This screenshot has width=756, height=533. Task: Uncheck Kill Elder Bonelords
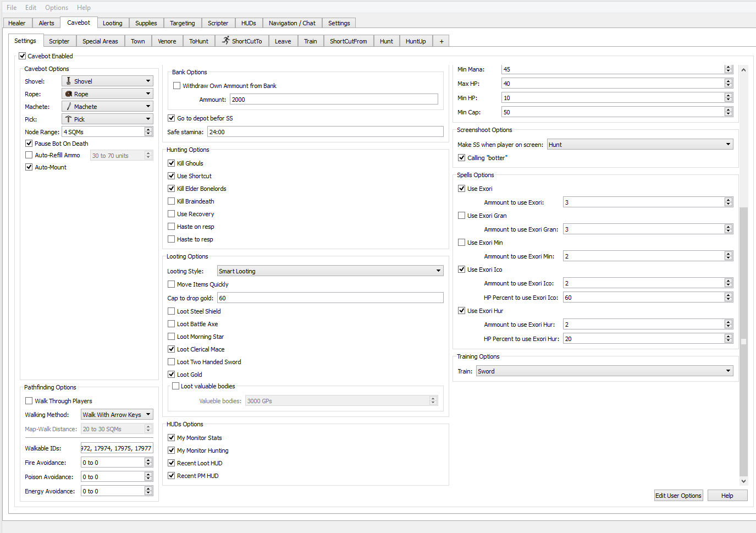[172, 189]
